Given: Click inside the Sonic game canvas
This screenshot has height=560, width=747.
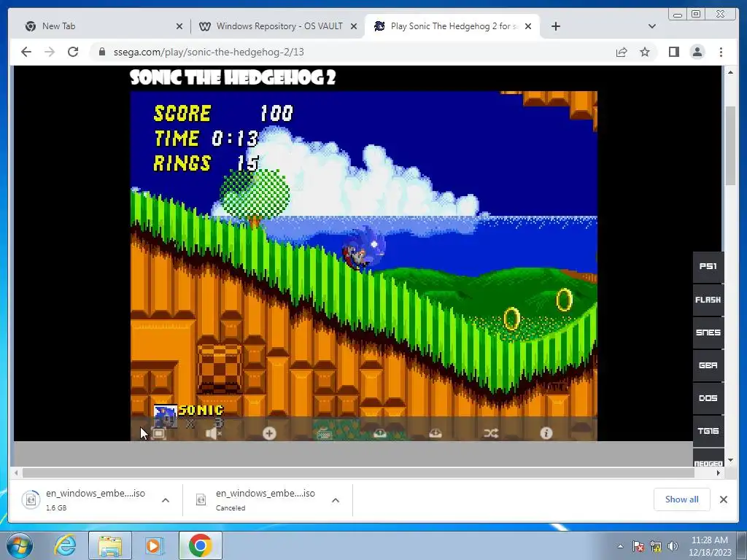Looking at the screenshot, I should click(x=363, y=265).
